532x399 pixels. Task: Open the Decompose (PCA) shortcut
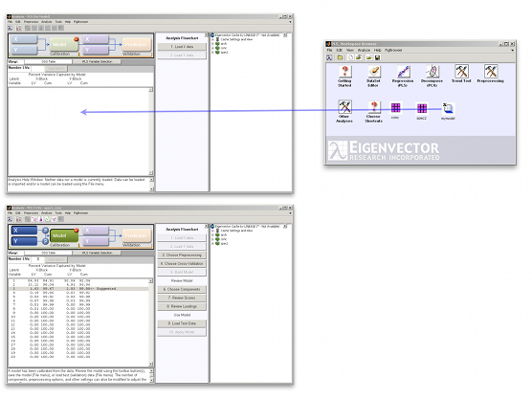point(432,72)
